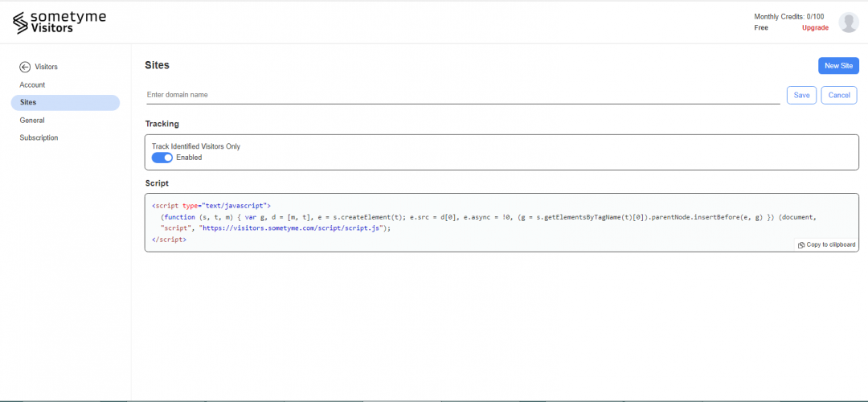Click the Sometyme Visitors logo
Image resolution: width=868 pixels, height=402 pixels.
click(x=59, y=22)
